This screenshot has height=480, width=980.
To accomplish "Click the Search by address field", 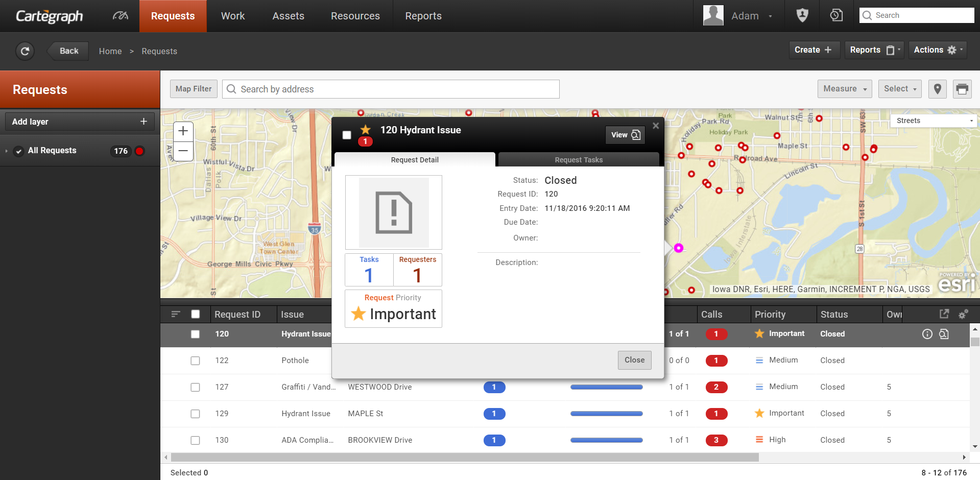I will pyautogui.click(x=391, y=89).
